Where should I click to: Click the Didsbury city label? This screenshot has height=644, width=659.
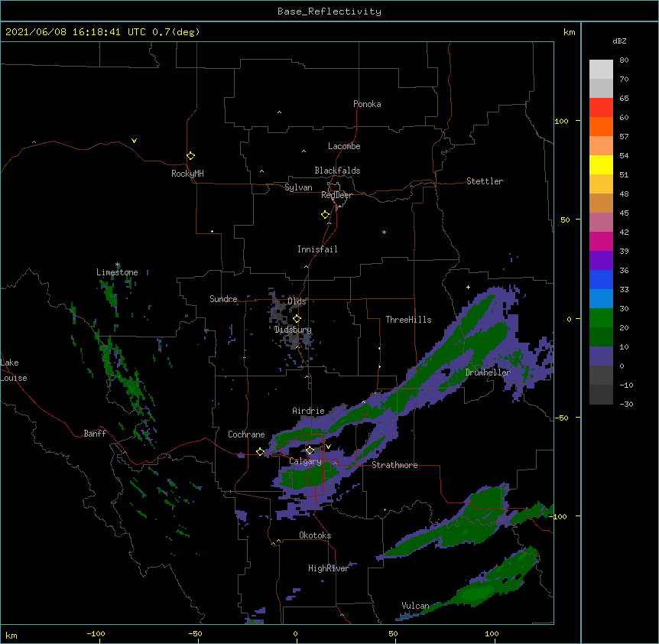pos(293,330)
